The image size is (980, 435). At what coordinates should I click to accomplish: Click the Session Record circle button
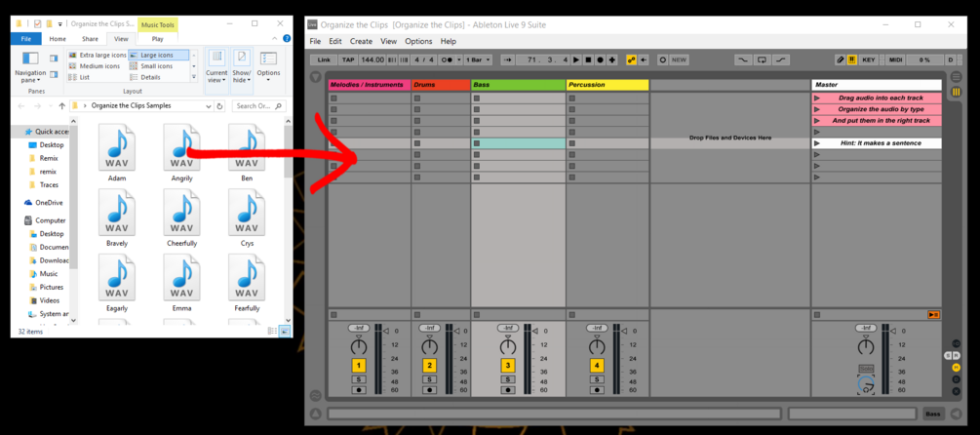(x=662, y=60)
